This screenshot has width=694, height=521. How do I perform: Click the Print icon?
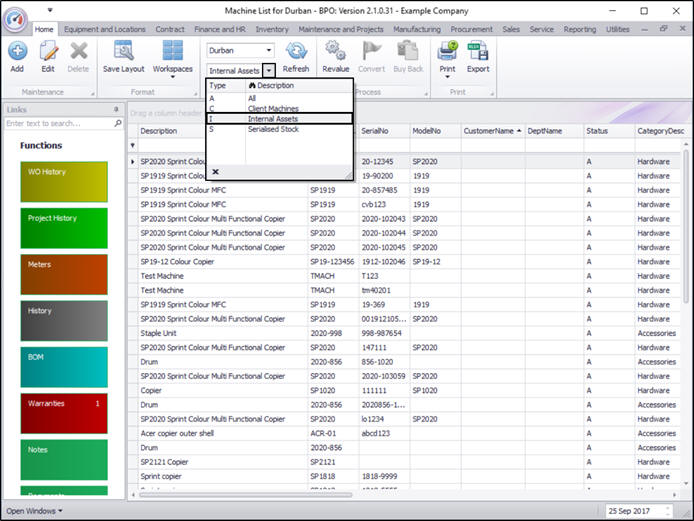click(447, 52)
